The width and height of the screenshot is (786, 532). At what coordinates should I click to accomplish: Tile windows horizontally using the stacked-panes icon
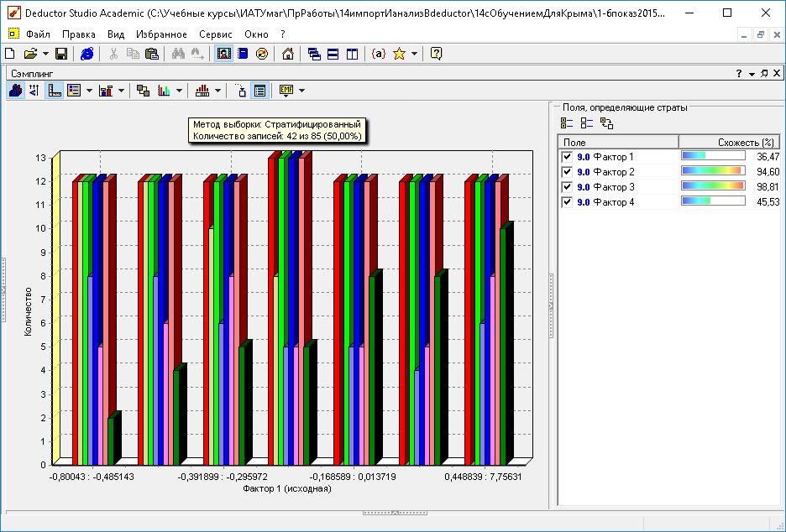333,54
